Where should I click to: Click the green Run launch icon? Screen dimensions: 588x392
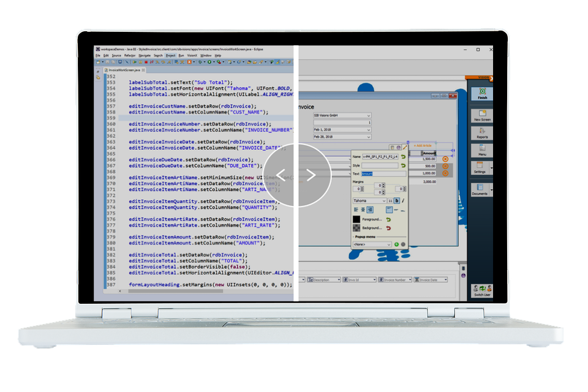209,62
